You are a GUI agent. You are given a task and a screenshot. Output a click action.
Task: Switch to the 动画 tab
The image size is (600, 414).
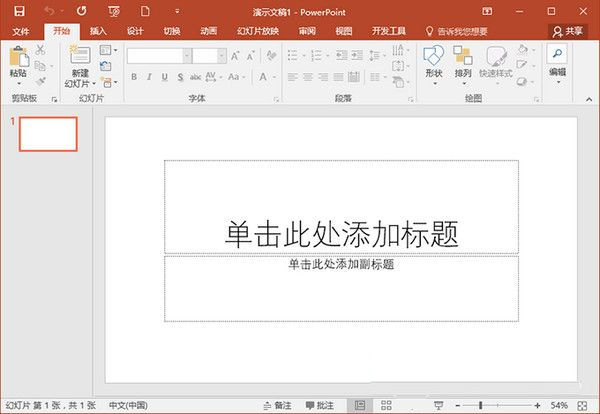(209, 31)
